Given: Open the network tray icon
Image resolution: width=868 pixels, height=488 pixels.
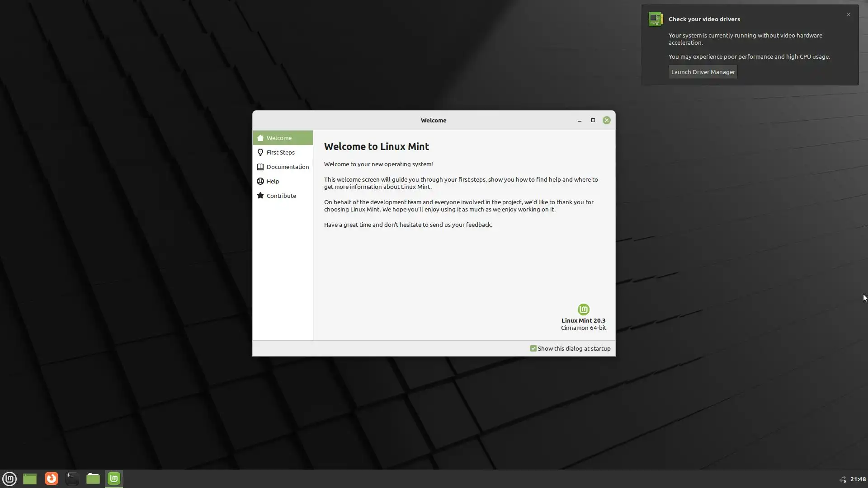Looking at the screenshot, I should coord(843,479).
